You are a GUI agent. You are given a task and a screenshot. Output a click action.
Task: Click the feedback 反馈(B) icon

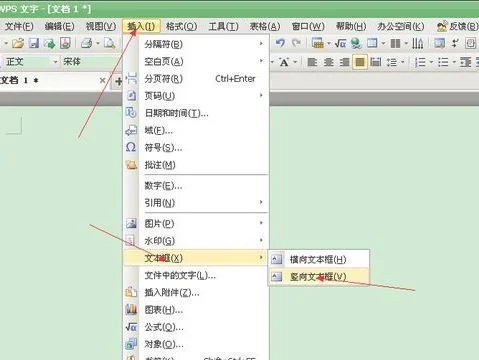point(442,26)
